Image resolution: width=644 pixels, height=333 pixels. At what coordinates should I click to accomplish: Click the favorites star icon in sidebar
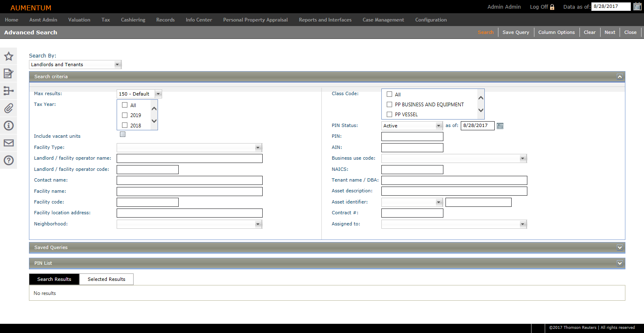click(9, 56)
